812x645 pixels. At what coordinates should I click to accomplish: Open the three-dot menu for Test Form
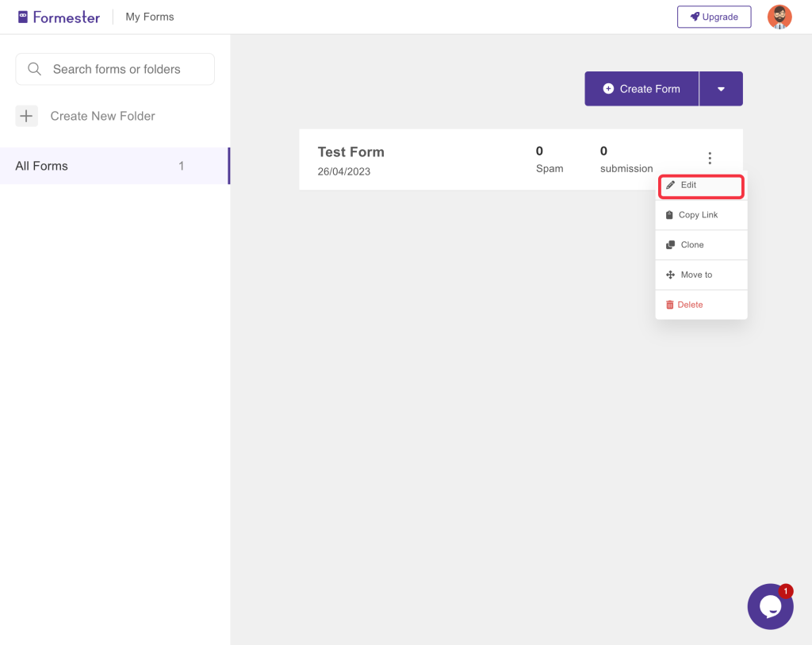pos(710,159)
